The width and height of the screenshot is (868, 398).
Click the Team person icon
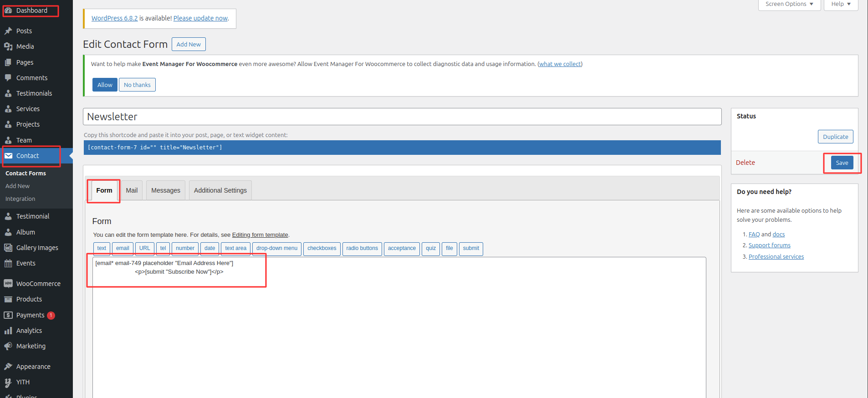pyautogui.click(x=8, y=140)
